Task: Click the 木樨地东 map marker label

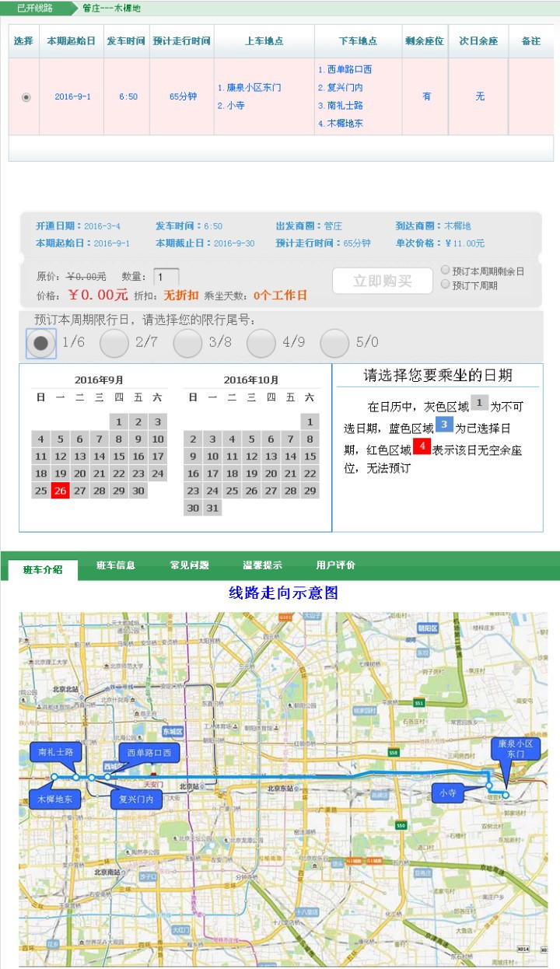Action: 54,799
